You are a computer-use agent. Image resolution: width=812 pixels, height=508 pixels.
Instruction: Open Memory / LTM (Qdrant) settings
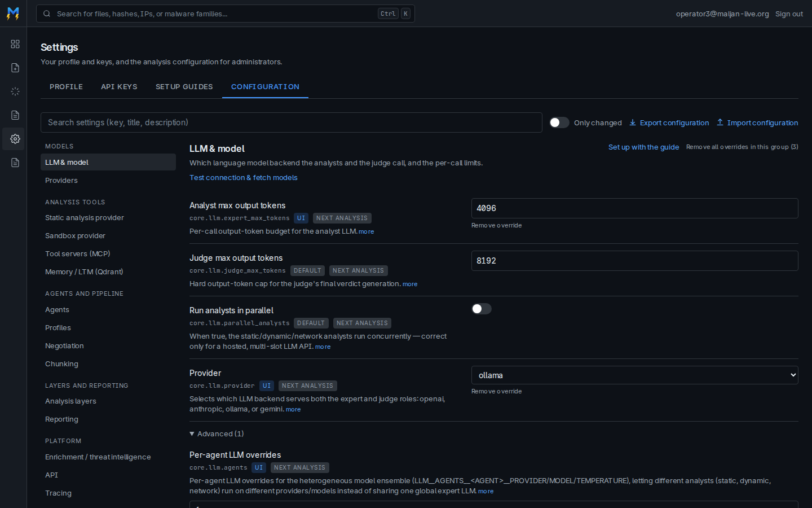[x=108, y=272]
